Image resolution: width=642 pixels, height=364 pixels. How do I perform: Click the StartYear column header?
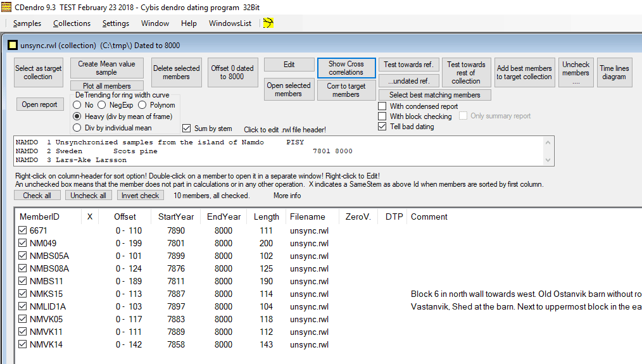point(176,217)
